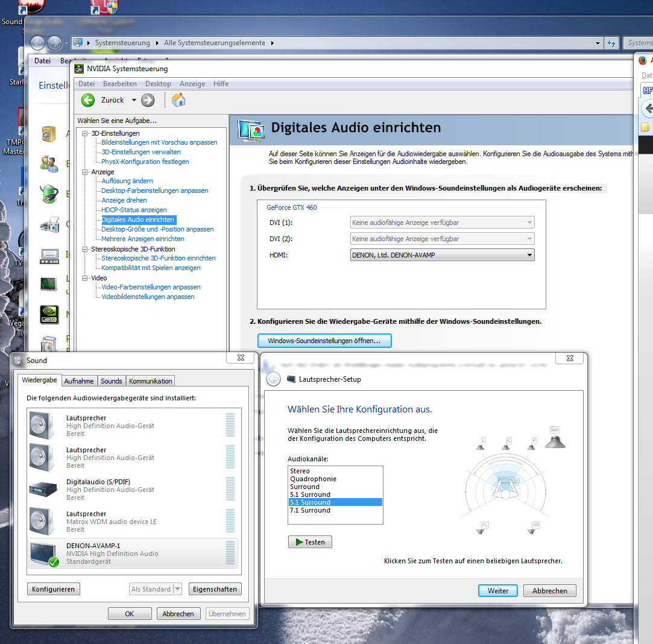Click volume level meter of DENON-AVAMP-1

(x=230, y=553)
